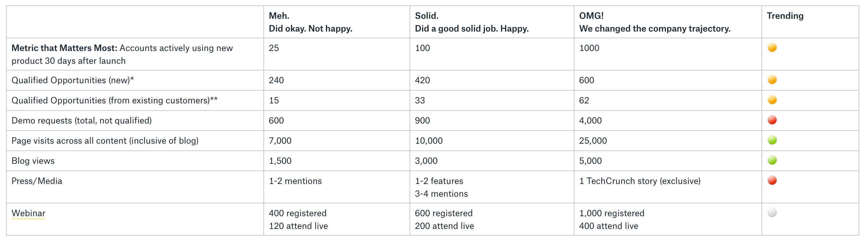Click the 1000 value cell
868x239 pixels.
click(589, 48)
